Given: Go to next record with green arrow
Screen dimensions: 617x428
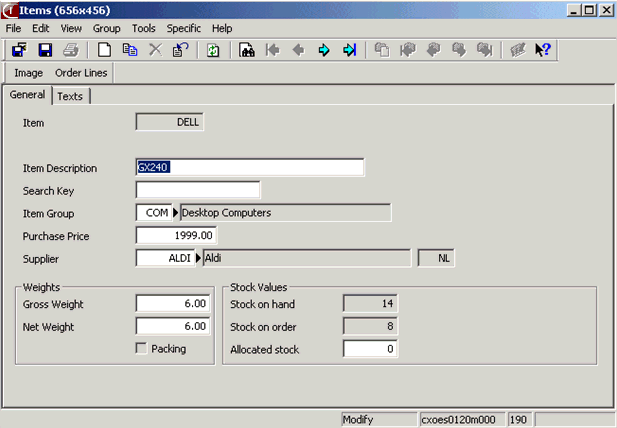Looking at the screenshot, I should (324, 50).
